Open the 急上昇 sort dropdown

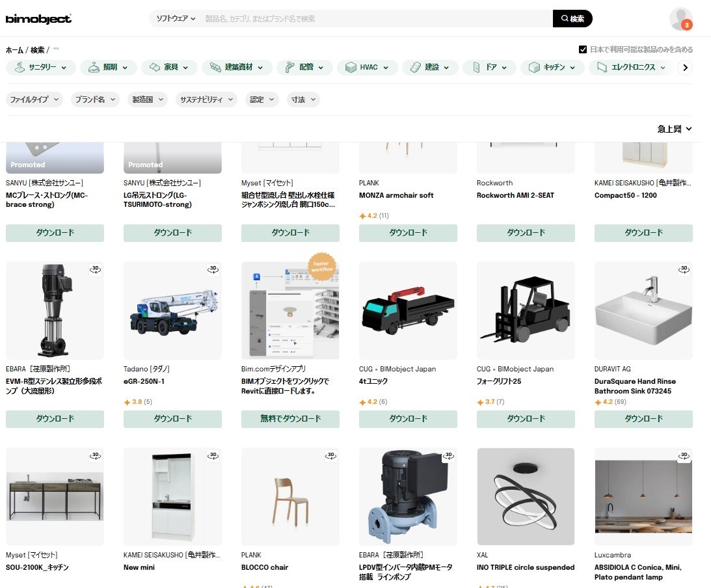coord(674,129)
